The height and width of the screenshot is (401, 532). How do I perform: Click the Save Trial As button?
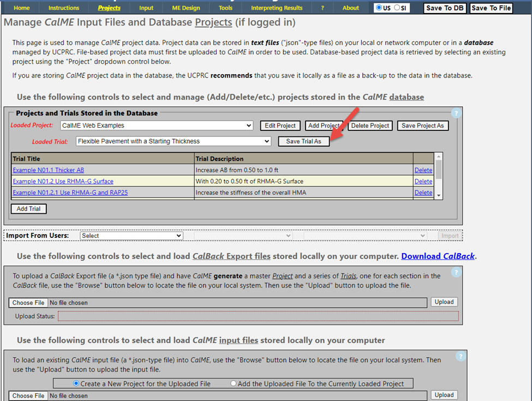pyautogui.click(x=303, y=141)
